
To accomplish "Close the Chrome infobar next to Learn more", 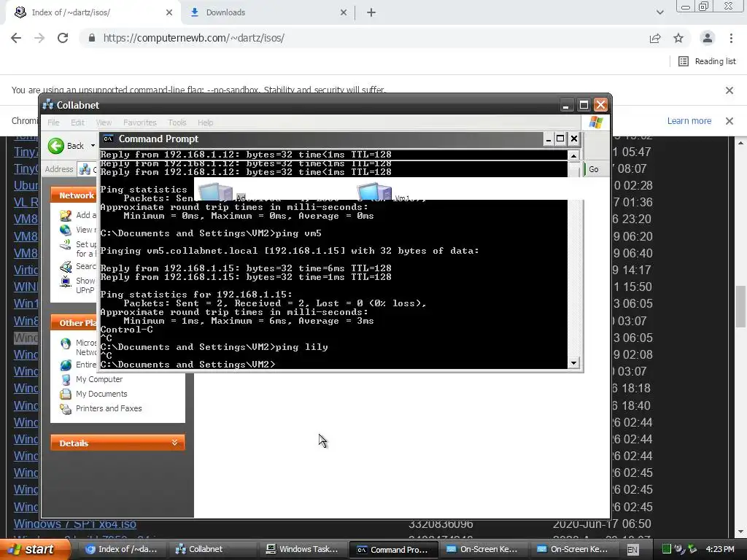I will (x=729, y=121).
